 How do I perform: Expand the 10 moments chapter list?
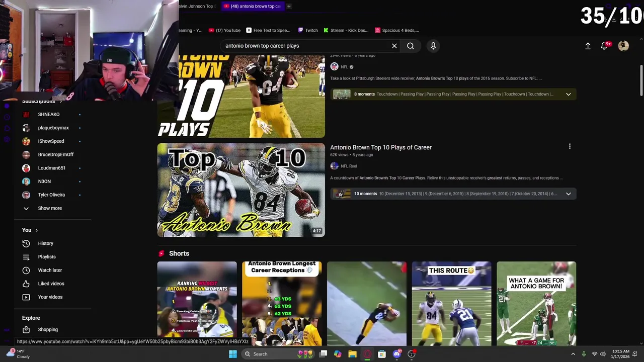pos(569,194)
